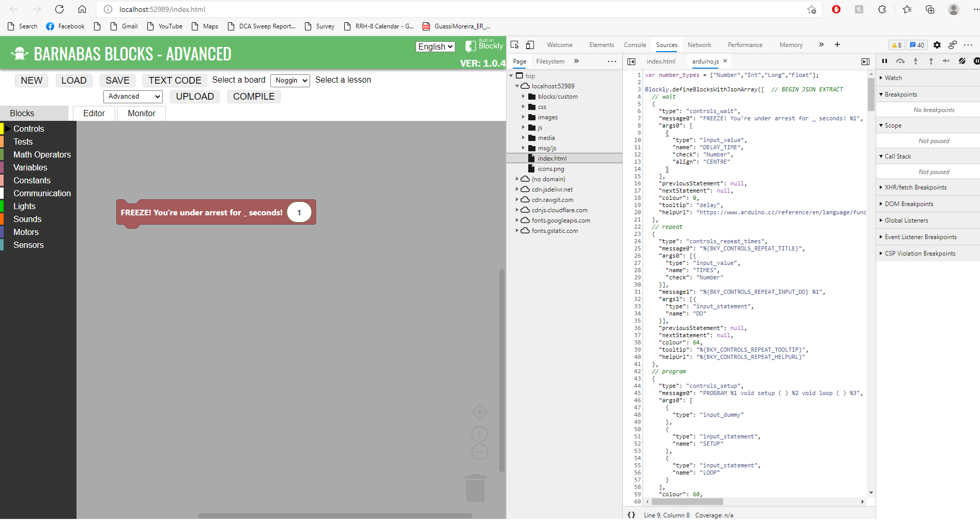Viewport: 980px width, 520px height.
Task: Step out of the current function
Action: pyautogui.click(x=931, y=61)
